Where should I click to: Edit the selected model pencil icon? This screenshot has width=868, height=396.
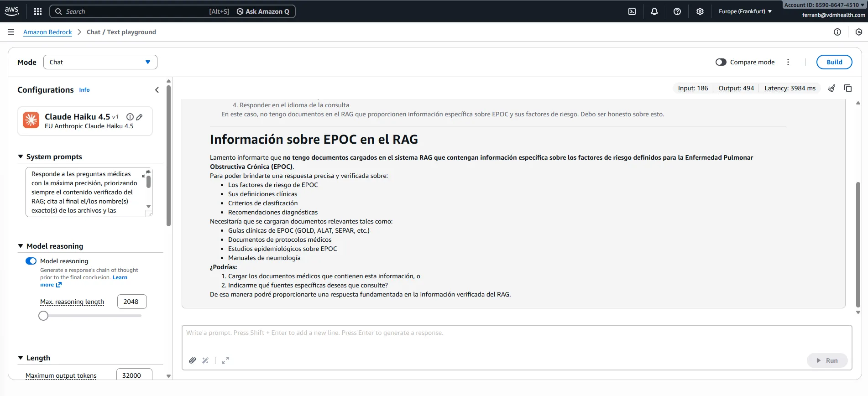(x=140, y=117)
